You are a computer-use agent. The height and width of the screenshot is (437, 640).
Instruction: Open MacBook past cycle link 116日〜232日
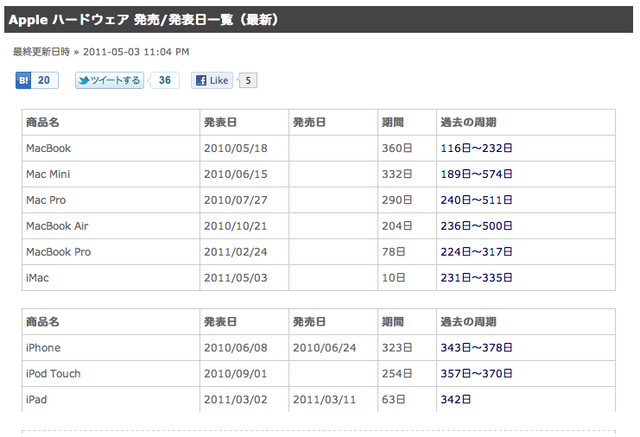(x=476, y=148)
